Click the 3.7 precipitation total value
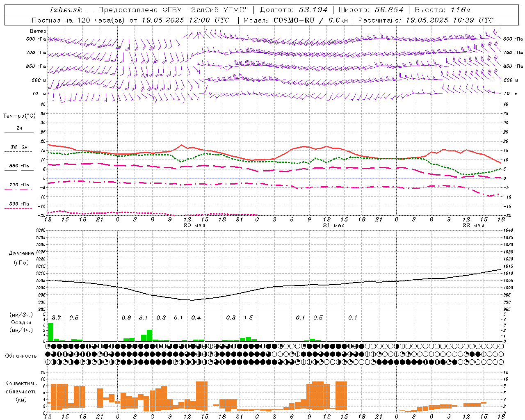Viewport: 525px width, 420px height. pyautogui.click(x=57, y=318)
